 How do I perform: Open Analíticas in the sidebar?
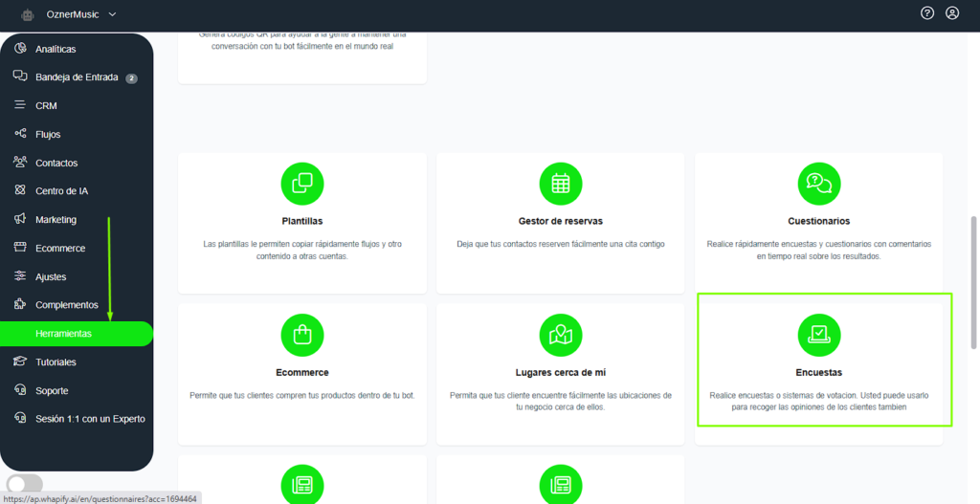point(56,49)
